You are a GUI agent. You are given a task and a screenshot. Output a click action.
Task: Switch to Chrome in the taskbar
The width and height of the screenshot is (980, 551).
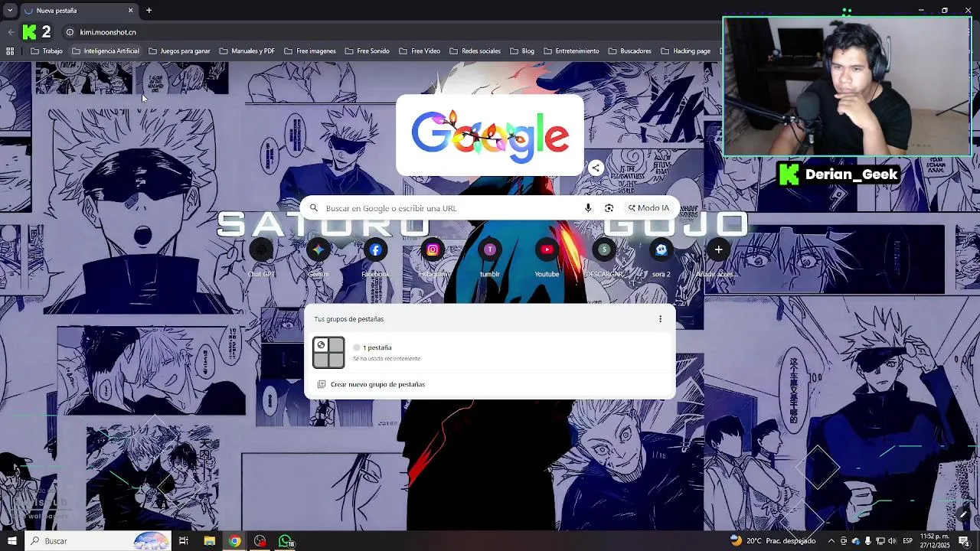234,541
